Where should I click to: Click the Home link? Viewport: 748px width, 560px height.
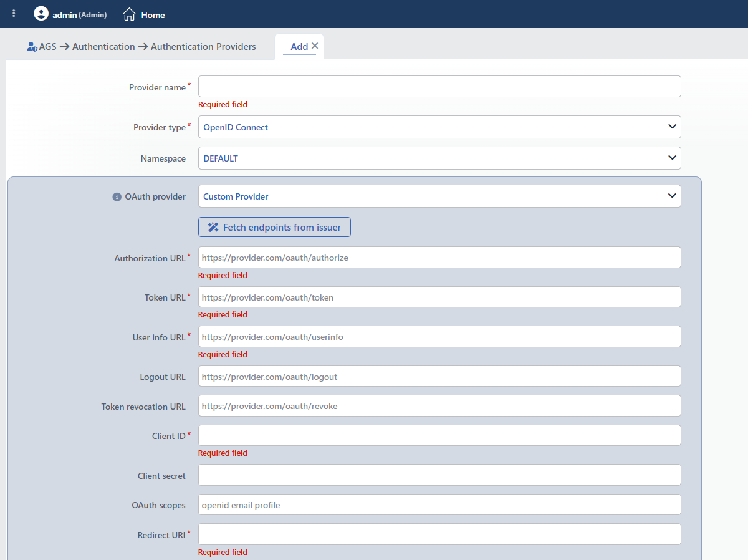point(153,15)
